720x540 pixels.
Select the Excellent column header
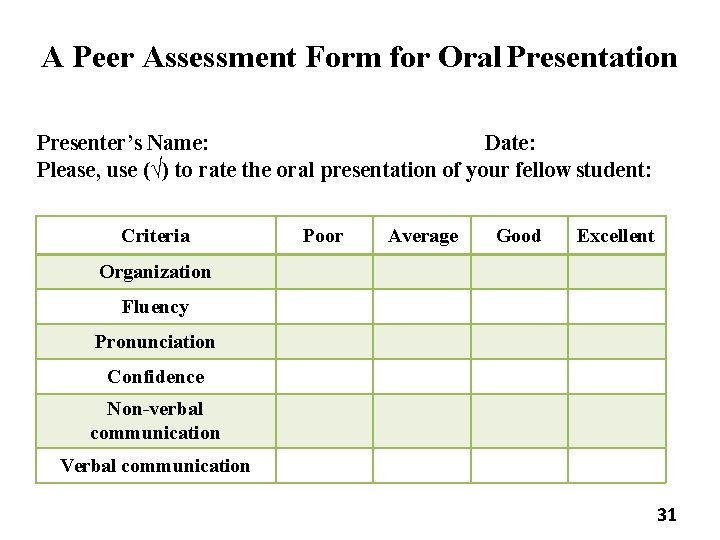tap(615, 236)
